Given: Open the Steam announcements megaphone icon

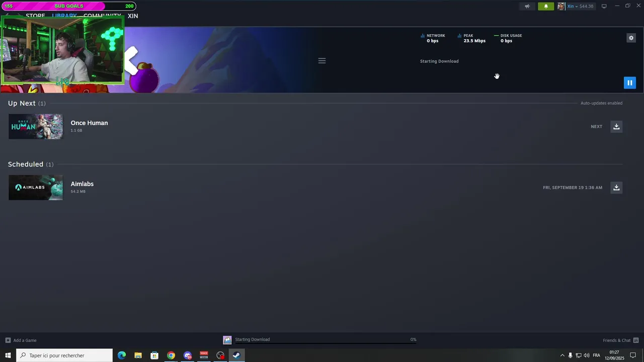Looking at the screenshot, I should click(x=527, y=6).
